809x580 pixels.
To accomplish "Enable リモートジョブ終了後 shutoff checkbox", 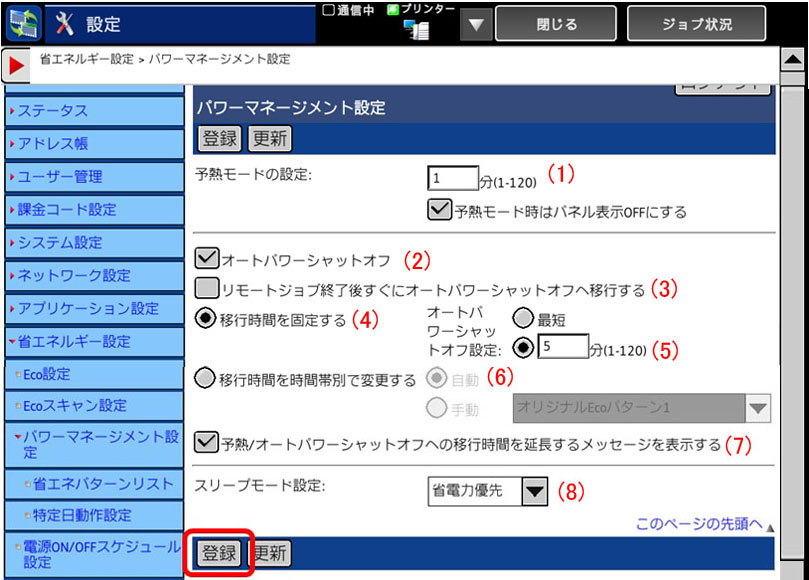I will point(207,290).
